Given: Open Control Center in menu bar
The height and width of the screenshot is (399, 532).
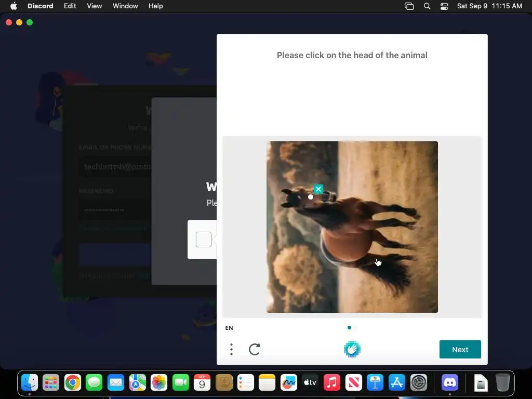Looking at the screenshot, I should click(444, 6).
